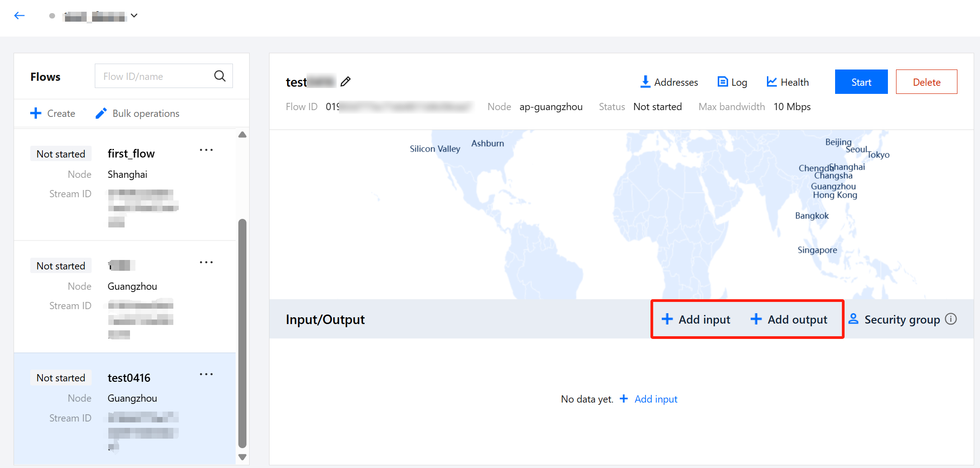Screen dimensions: 980x468
Task: Open more options for middle Guangzhou flow
Action: coord(206,263)
